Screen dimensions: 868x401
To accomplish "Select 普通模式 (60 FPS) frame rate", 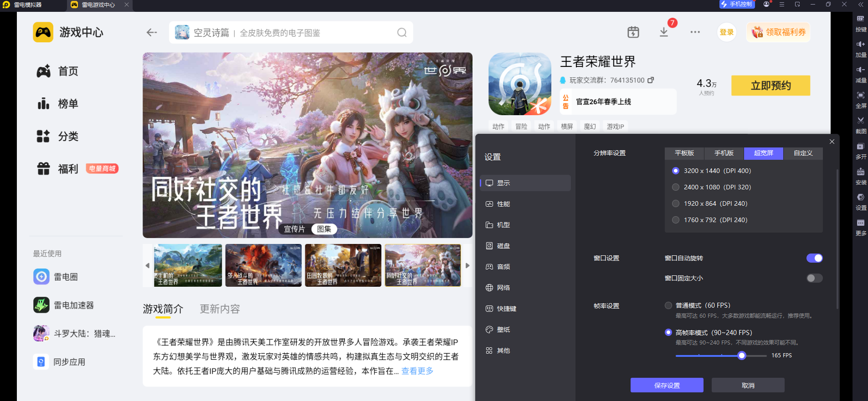I will [x=668, y=305].
